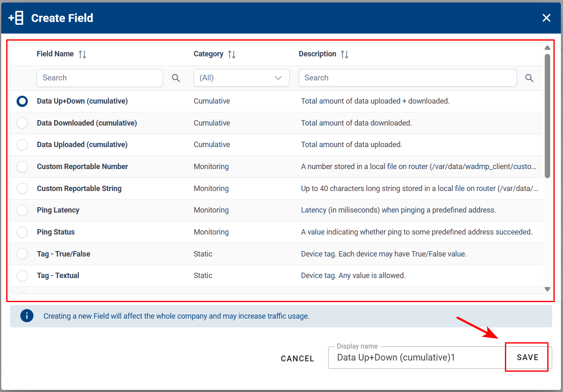Sort the list by Category column arrows
This screenshot has height=392, width=563.
coord(232,54)
